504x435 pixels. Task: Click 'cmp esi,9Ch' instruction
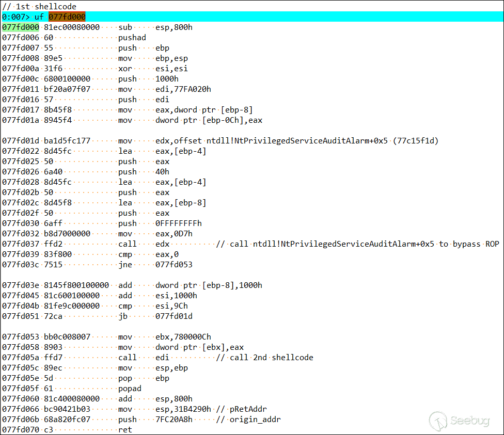click(x=153, y=306)
